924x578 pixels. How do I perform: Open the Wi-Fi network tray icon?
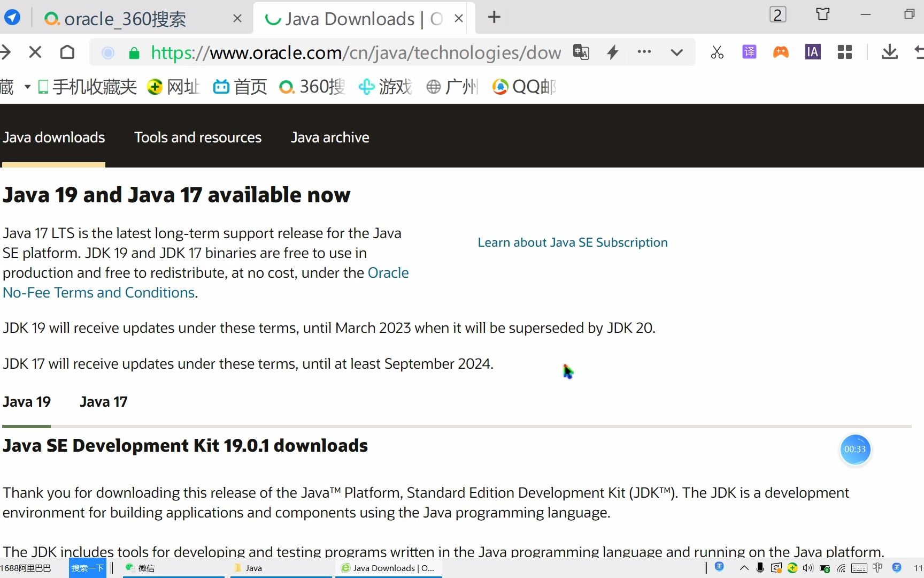coord(841,568)
